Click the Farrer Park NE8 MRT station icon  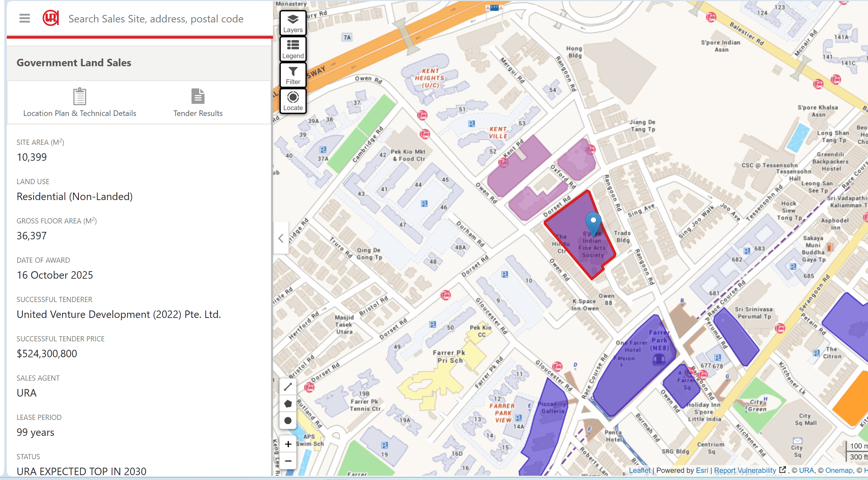click(x=659, y=359)
